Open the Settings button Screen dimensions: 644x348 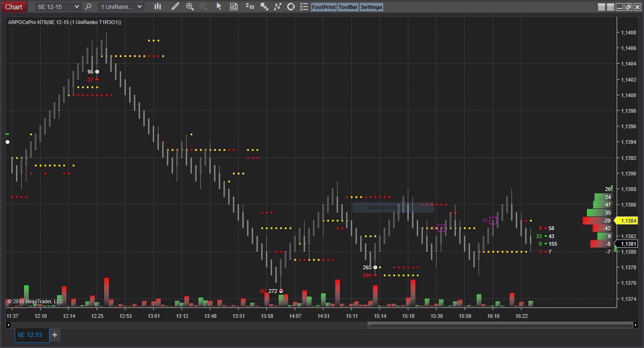pos(372,7)
